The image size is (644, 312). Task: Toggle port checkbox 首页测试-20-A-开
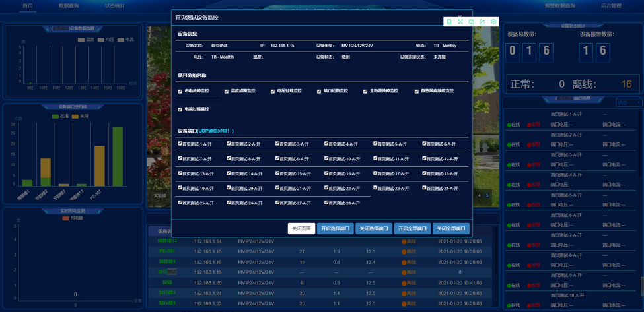[x=229, y=188]
